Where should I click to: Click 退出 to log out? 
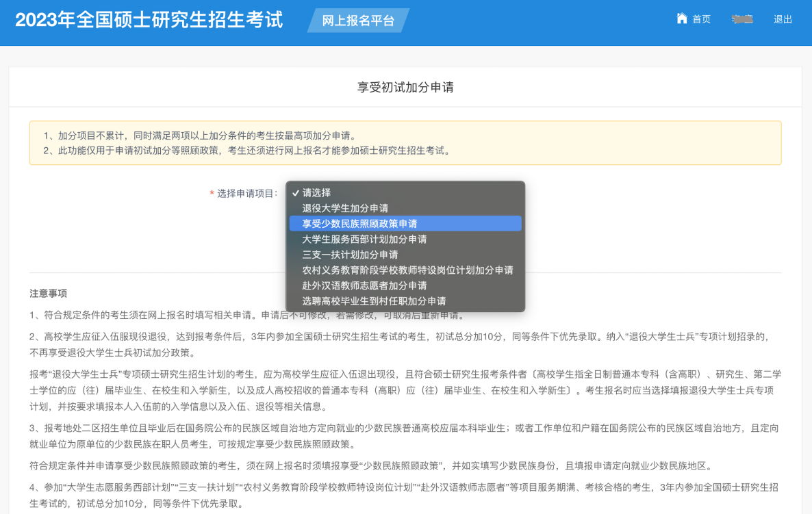point(783,19)
